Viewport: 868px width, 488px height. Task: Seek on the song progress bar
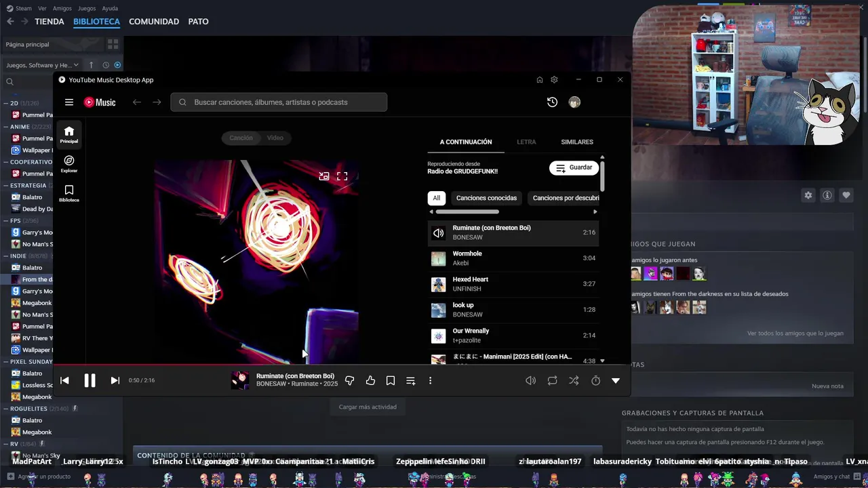pyautogui.click(x=342, y=365)
